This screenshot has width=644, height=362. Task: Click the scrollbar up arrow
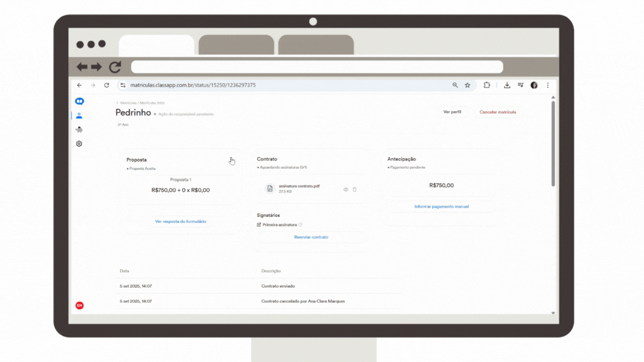pos(553,97)
